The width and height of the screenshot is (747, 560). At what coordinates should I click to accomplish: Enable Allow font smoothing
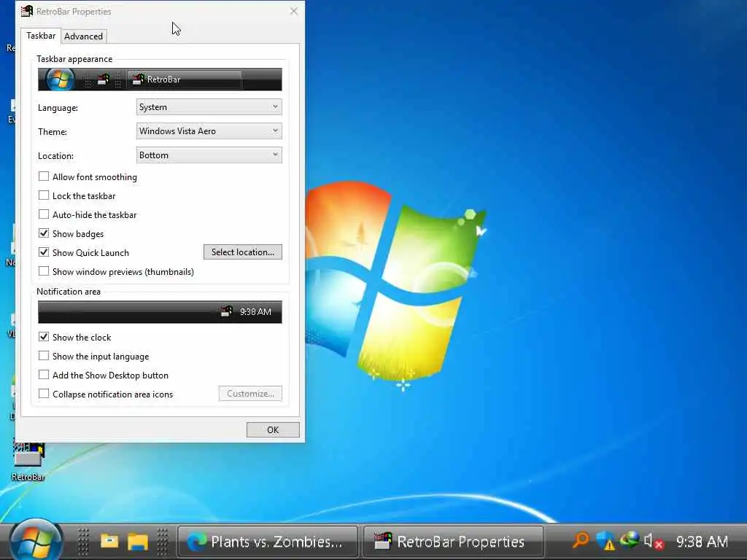click(x=44, y=176)
